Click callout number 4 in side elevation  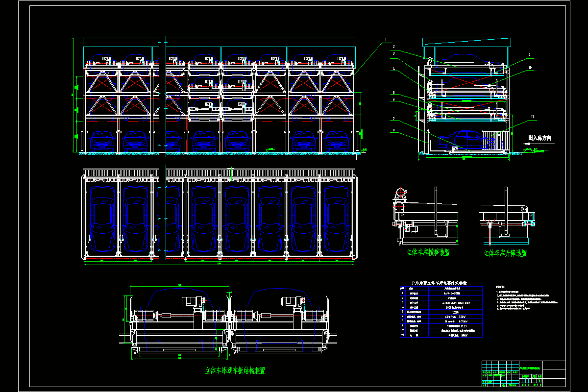[393, 69]
